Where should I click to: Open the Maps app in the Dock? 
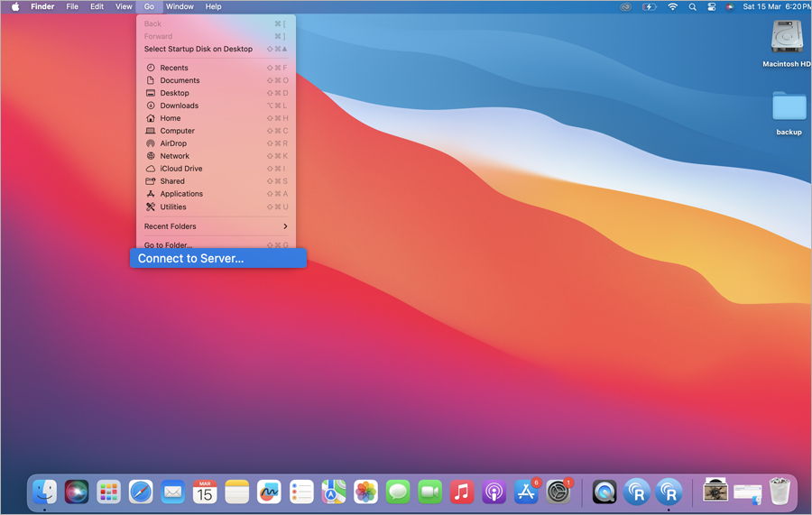point(334,492)
